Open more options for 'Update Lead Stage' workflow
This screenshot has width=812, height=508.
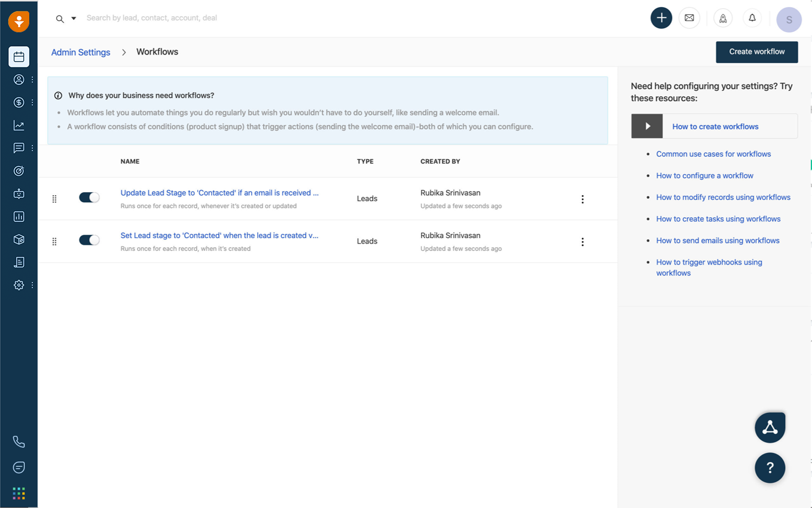pyautogui.click(x=582, y=199)
